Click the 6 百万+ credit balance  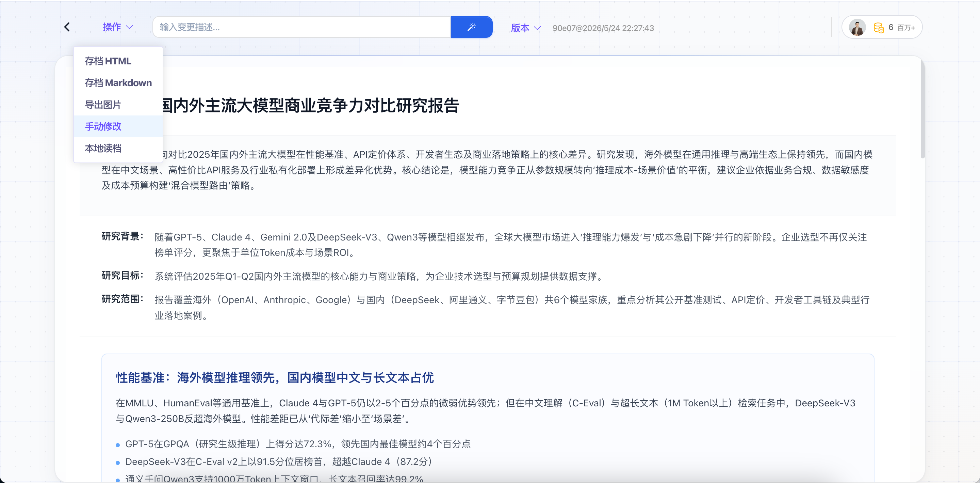pos(902,28)
